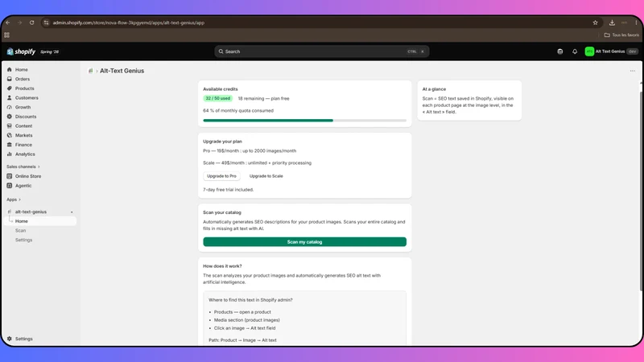Click Upgrade to Pro button
Image resolution: width=644 pixels, height=362 pixels.
[x=221, y=176]
